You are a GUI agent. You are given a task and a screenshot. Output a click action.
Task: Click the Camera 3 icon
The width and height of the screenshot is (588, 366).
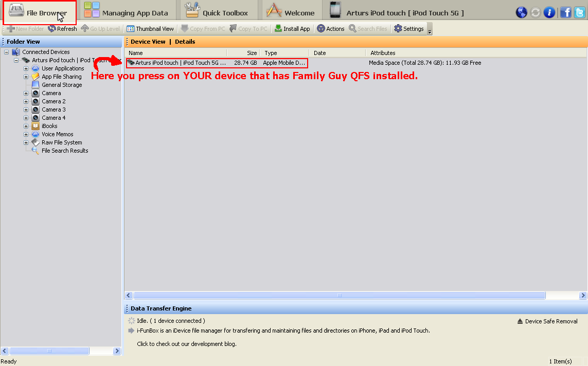(35, 110)
